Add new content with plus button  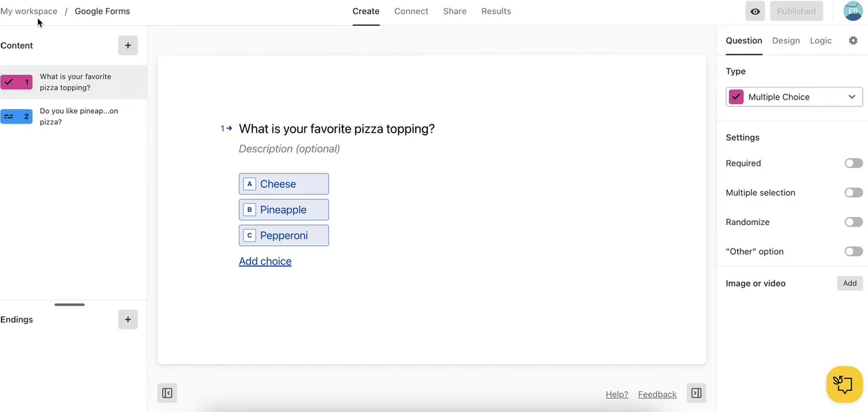127,45
